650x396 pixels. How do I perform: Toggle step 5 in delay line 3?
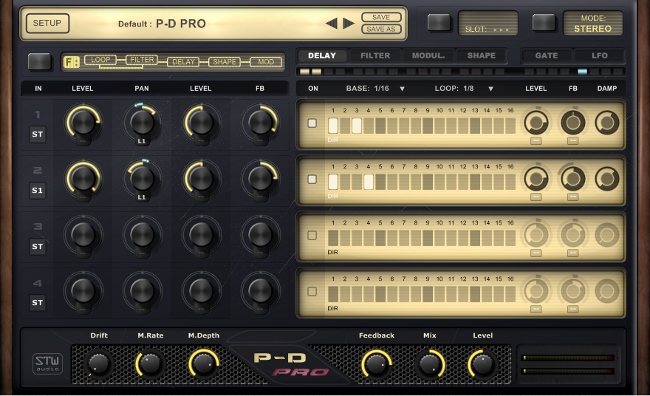tap(380, 238)
